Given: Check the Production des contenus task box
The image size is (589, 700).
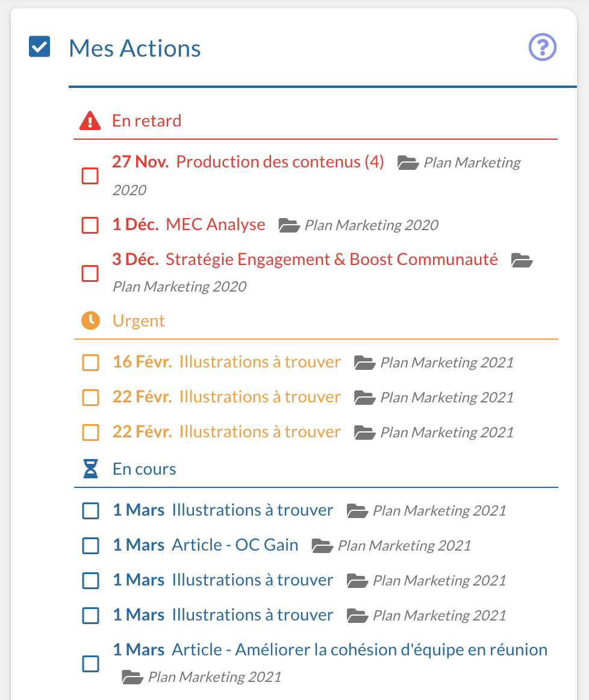Looking at the screenshot, I should (x=90, y=176).
